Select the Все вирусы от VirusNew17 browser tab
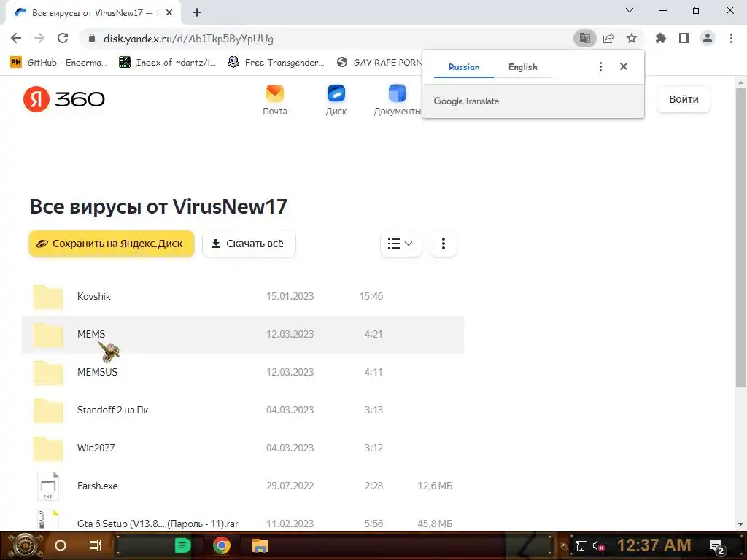 coord(93,13)
